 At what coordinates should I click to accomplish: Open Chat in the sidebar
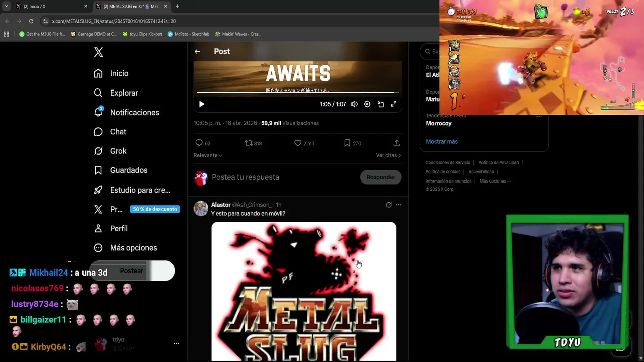pyautogui.click(x=110, y=132)
